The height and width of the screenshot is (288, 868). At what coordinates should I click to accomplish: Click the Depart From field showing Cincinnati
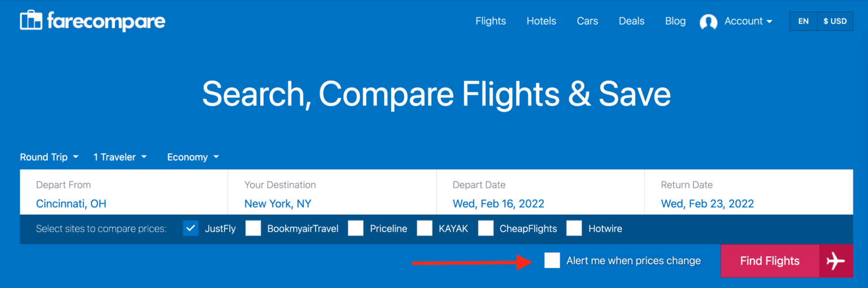coord(124,194)
